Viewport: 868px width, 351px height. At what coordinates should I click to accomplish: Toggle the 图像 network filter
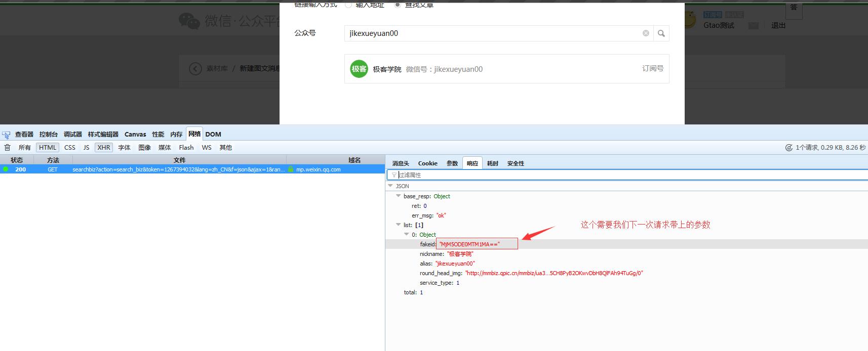click(x=145, y=148)
